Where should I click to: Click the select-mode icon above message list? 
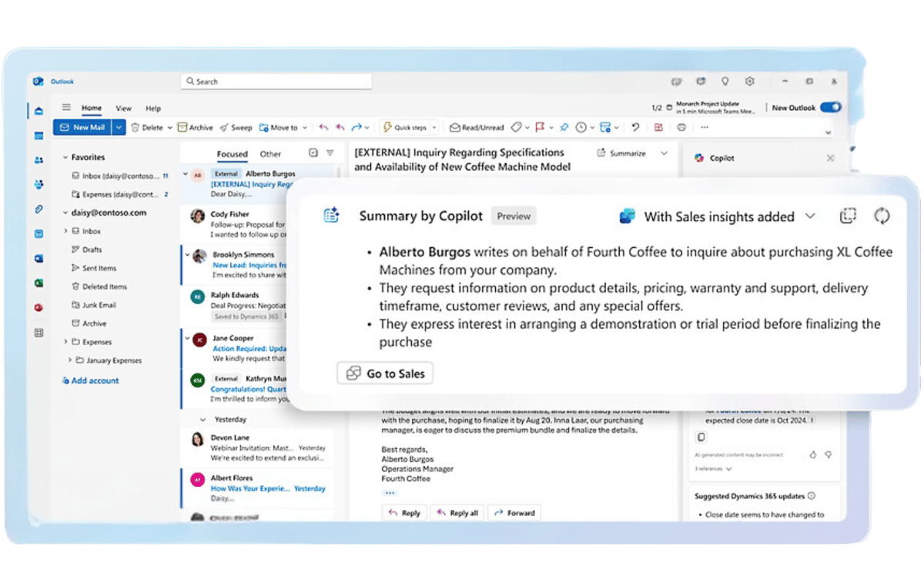(x=313, y=153)
